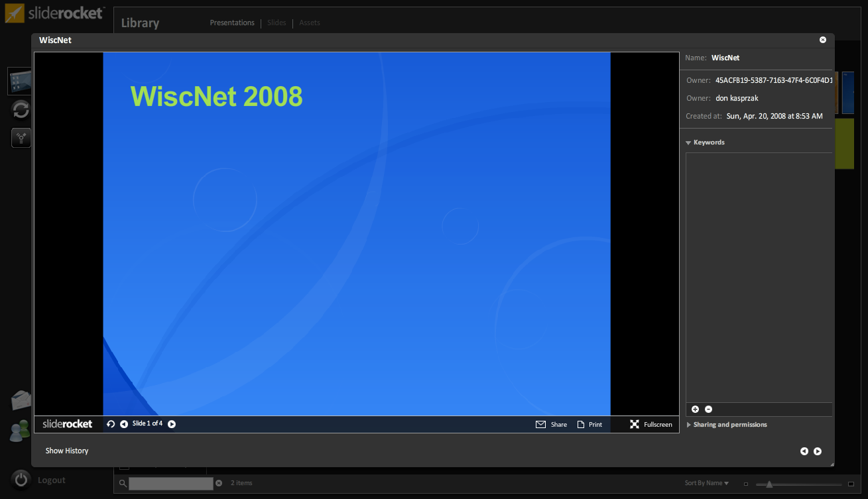Click the Library heading
The image size is (868, 499).
point(140,23)
